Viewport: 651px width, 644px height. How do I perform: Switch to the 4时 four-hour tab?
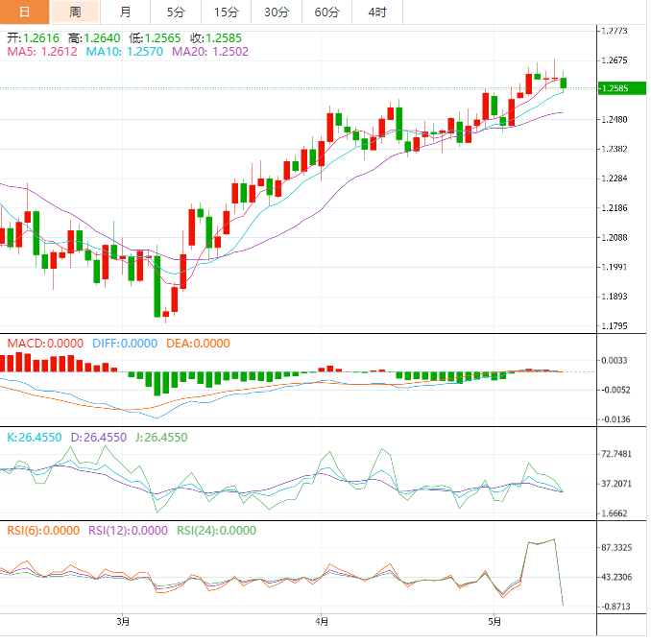tap(377, 12)
